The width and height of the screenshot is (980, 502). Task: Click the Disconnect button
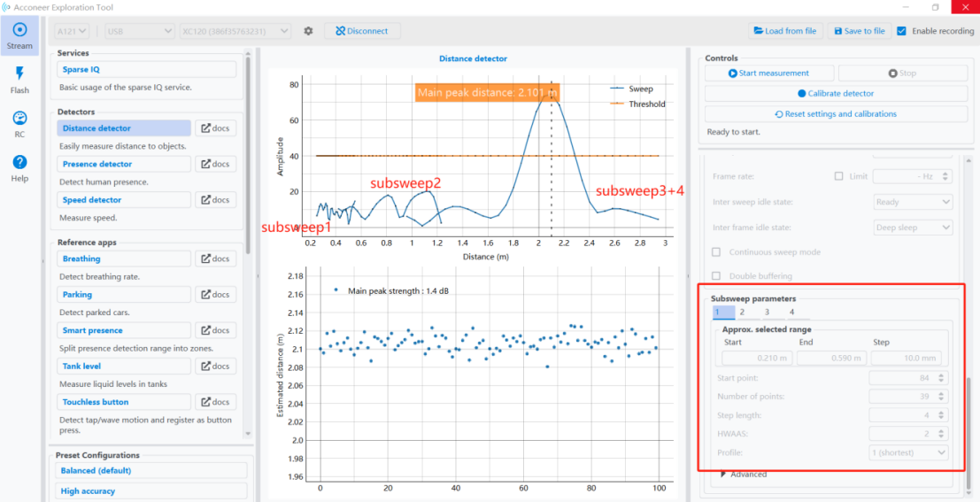coord(362,31)
